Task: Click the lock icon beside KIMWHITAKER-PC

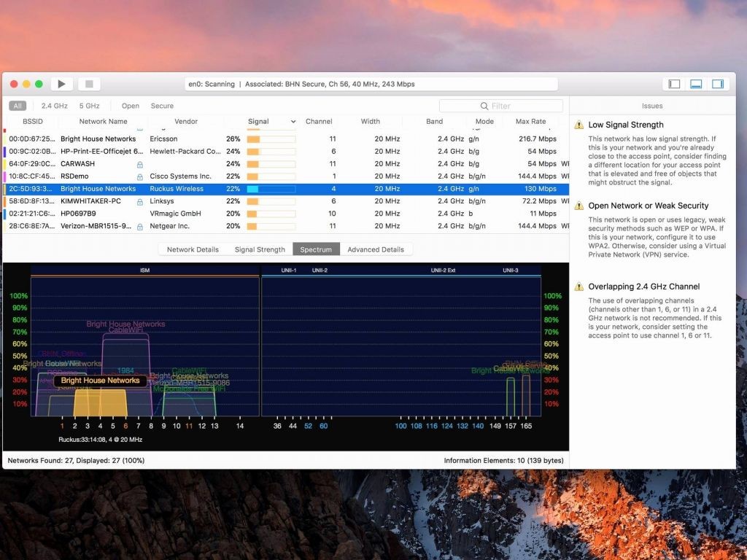Action: click(x=140, y=201)
